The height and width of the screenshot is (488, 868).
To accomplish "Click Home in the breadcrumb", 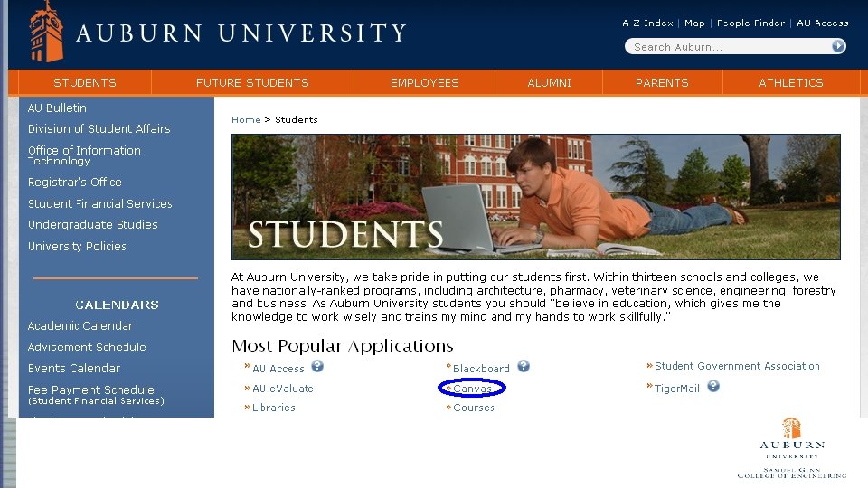I will coord(246,119).
